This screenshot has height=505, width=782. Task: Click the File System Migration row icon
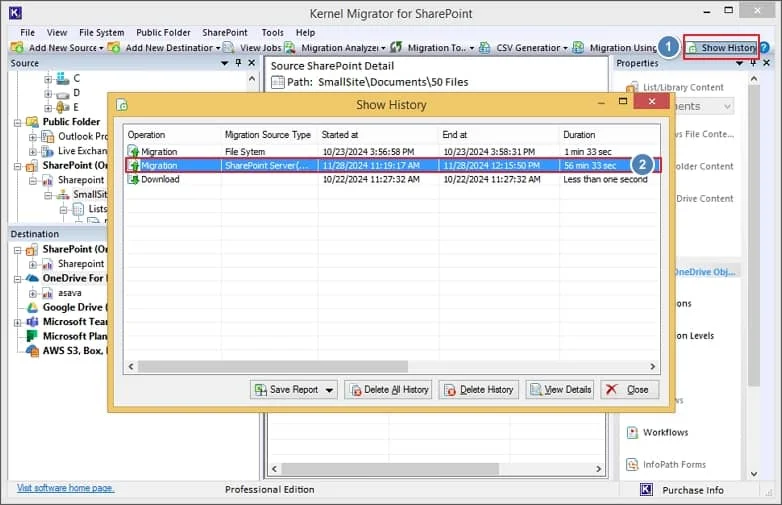[x=133, y=151]
